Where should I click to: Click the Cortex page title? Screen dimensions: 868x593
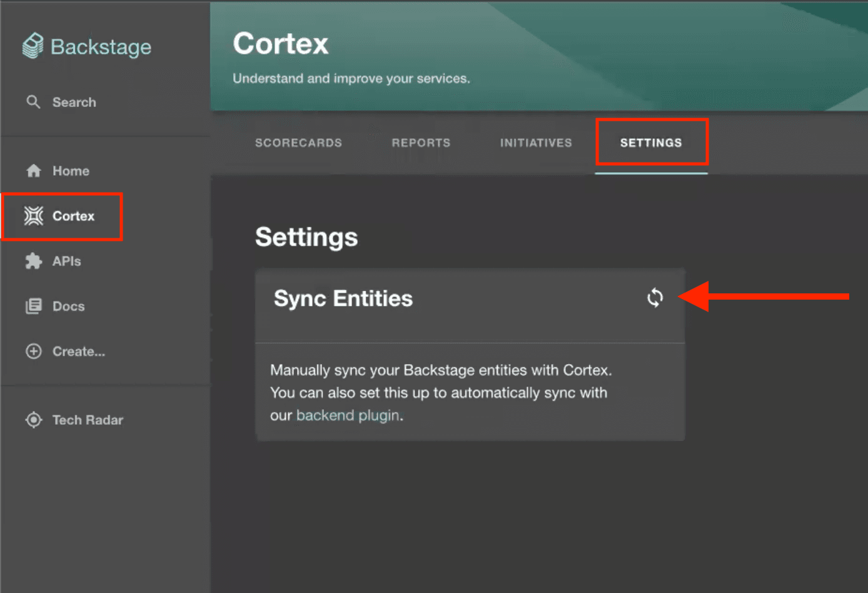pos(280,44)
